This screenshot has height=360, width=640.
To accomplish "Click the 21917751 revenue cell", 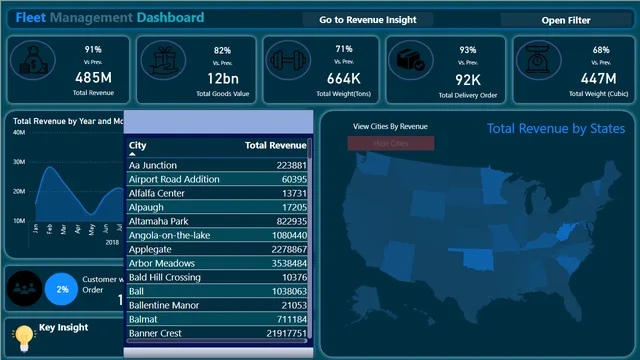I will [x=287, y=333].
